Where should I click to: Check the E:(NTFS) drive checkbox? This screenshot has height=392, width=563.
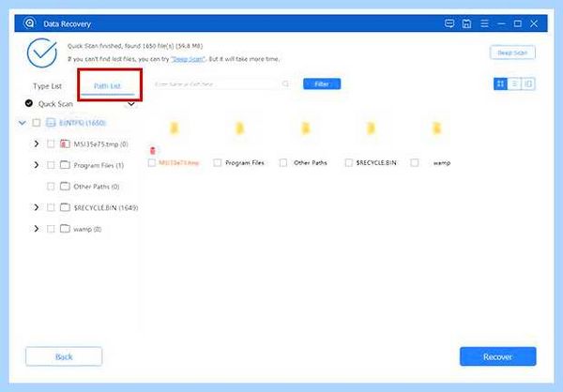click(x=37, y=123)
